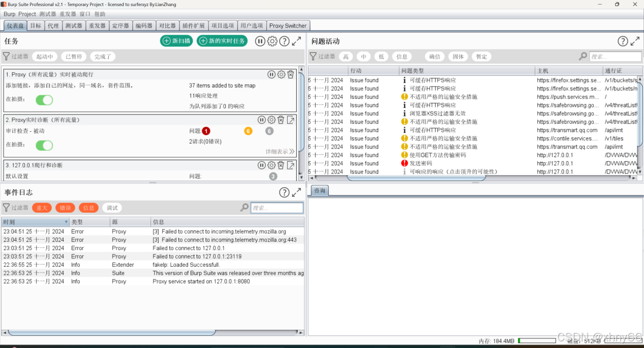The height and width of the screenshot is (348, 644).
Task: Open help for the 问题活动 panel
Action: coord(623,41)
